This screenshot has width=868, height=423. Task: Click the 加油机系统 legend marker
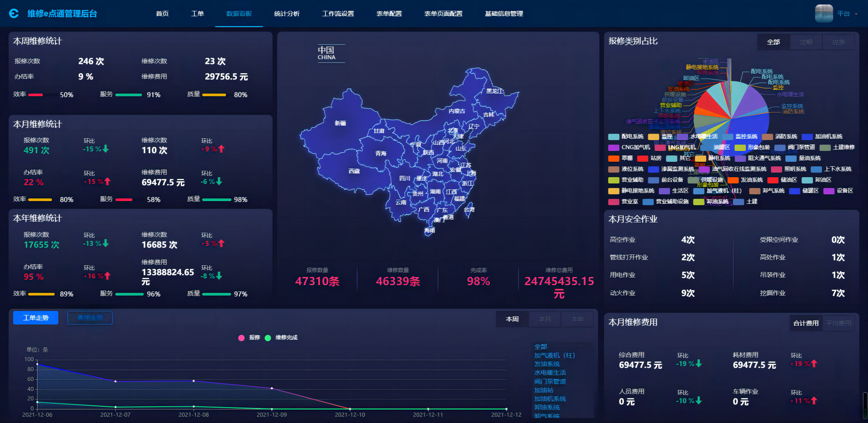(x=807, y=136)
